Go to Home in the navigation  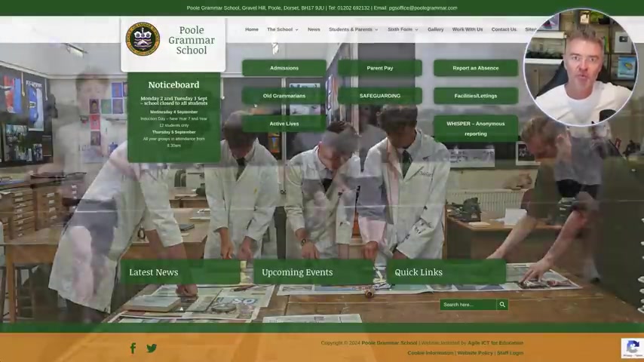[x=252, y=29]
